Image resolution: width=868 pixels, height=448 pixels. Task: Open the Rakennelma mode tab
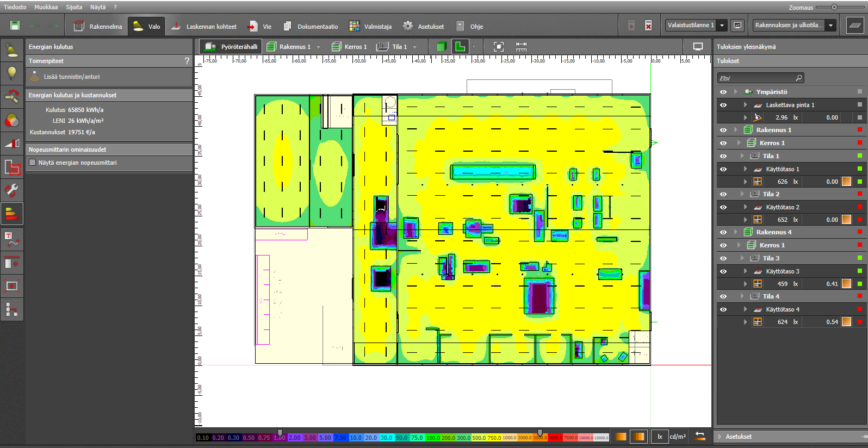[98, 26]
